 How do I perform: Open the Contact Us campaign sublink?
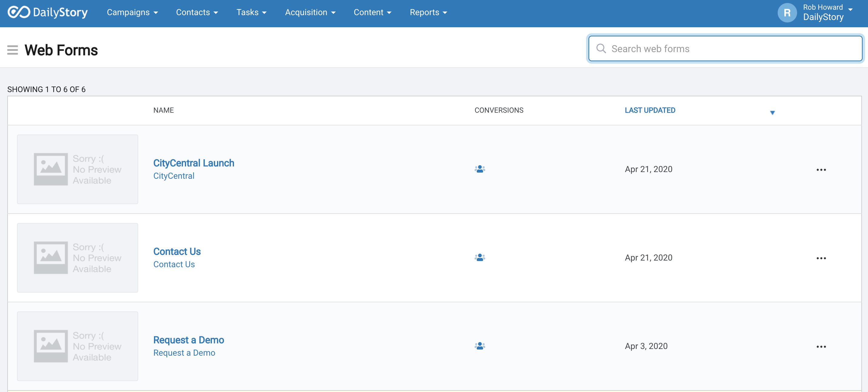[174, 264]
